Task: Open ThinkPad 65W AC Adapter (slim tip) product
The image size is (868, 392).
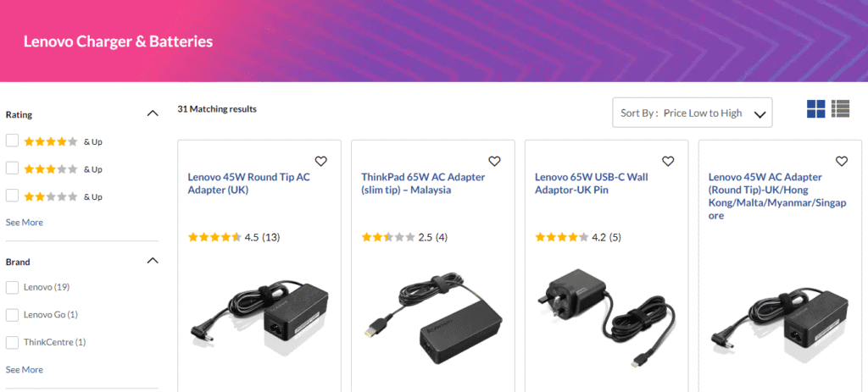Action: 423,184
